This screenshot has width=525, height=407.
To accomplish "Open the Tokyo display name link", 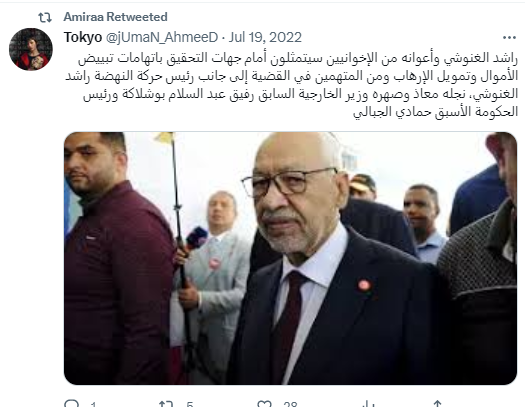I will (x=83, y=37).
